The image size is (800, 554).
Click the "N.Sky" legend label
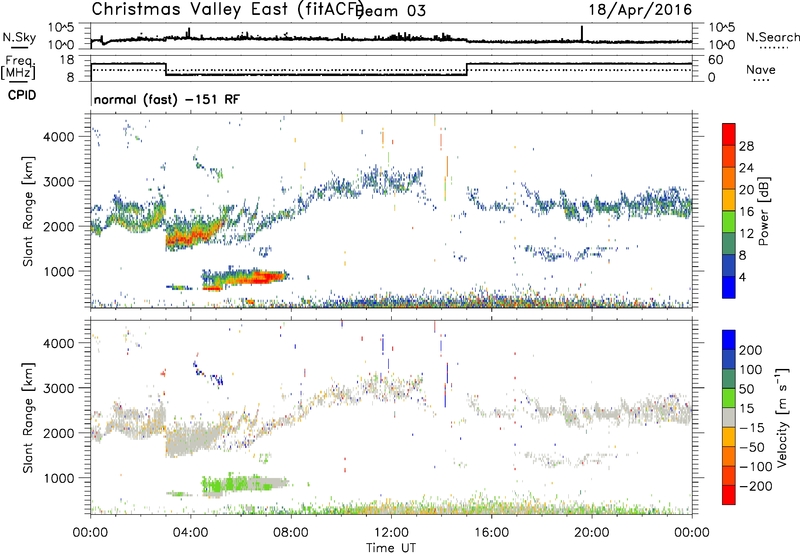pos(19,37)
